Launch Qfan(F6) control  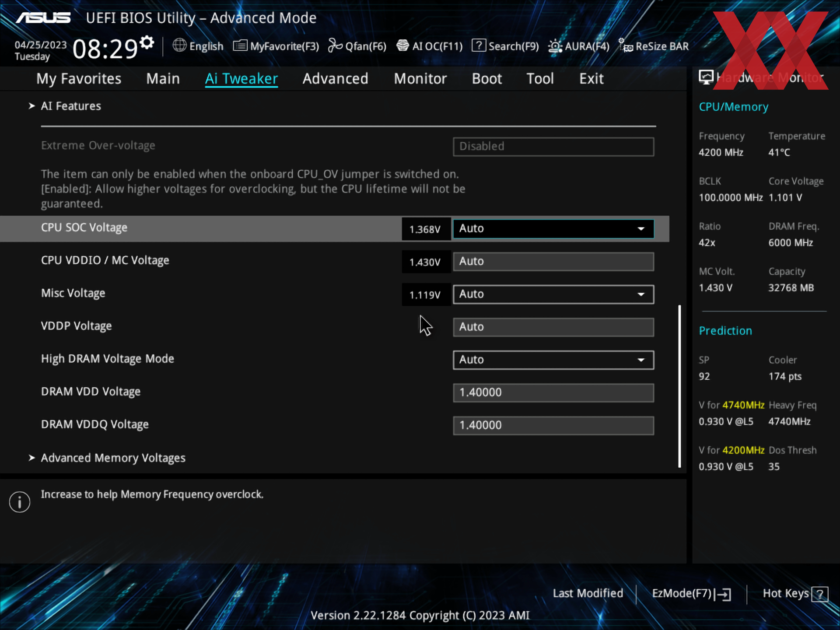click(357, 46)
